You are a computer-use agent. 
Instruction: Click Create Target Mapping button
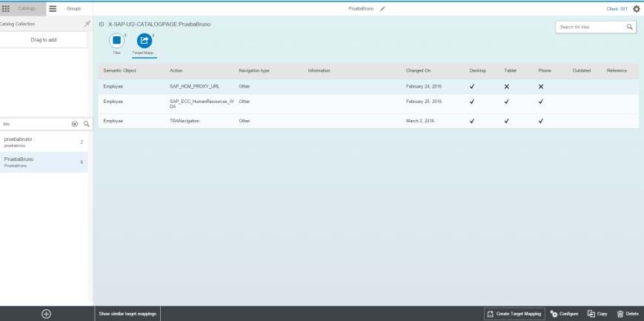click(514, 314)
